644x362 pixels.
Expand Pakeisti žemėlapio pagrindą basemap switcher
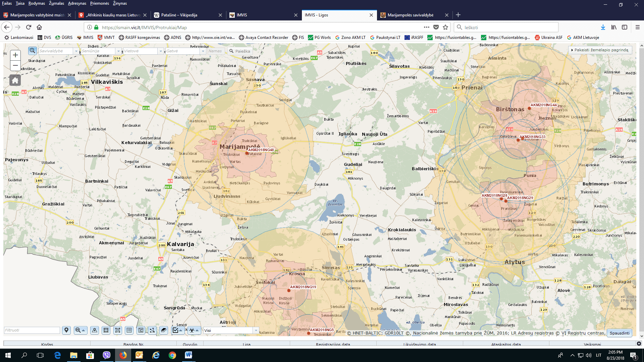(600, 50)
